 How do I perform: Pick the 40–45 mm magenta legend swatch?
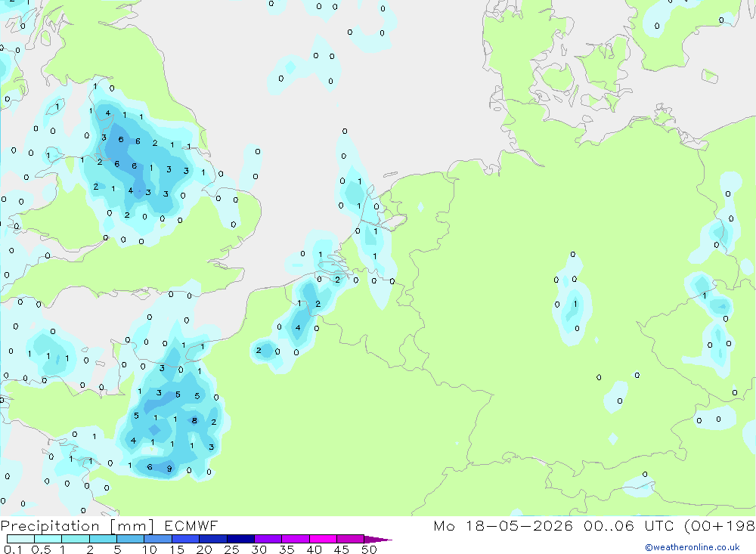(323, 539)
